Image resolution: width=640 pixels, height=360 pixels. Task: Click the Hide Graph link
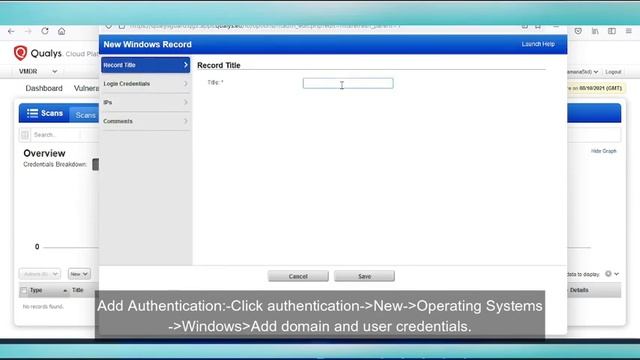point(604,151)
